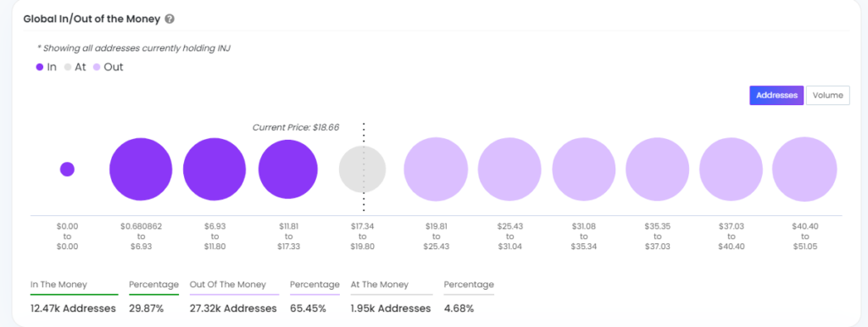Switch to the Volume view
The width and height of the screenshot is (868, 327).
[x=827, y=95]
